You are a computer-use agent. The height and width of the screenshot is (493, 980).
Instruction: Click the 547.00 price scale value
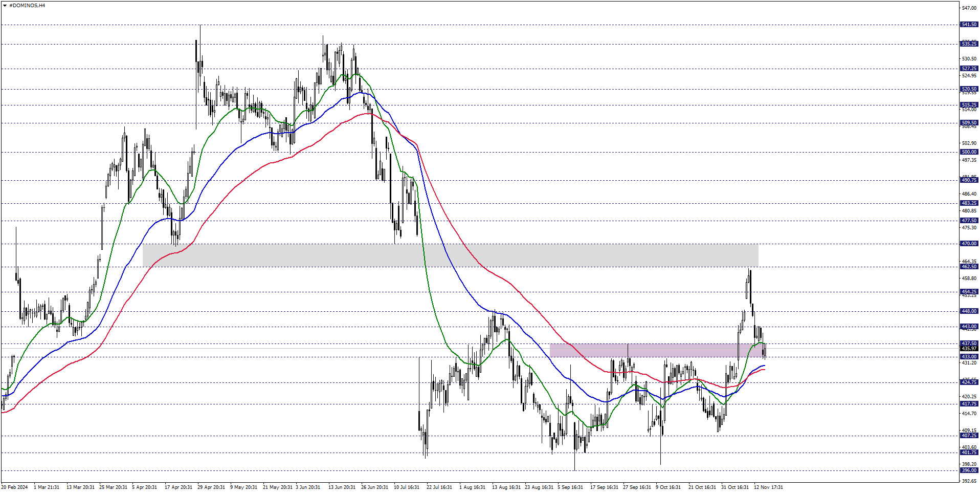(x=969, y=8)
